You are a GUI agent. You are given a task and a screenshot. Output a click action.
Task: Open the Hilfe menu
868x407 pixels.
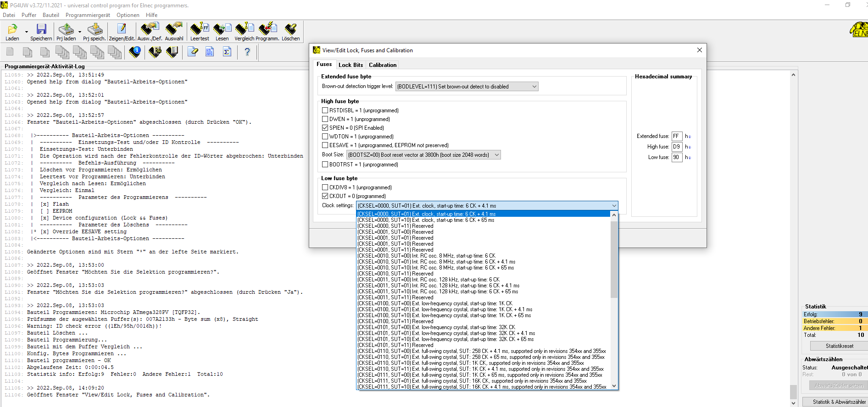tap(151, 15)
